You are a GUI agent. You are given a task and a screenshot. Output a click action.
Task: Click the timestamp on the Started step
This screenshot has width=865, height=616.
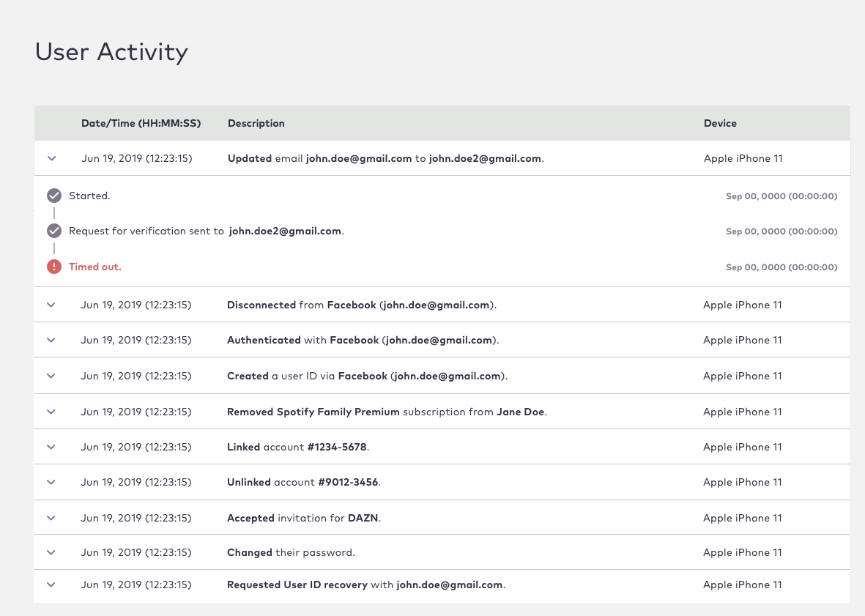point(782,196)
